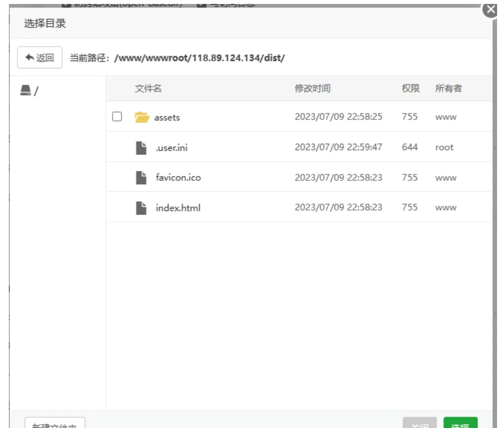Click the 644 permission value
The height and width of the screenshot is (428, 504).
click(x=410, y=147)
